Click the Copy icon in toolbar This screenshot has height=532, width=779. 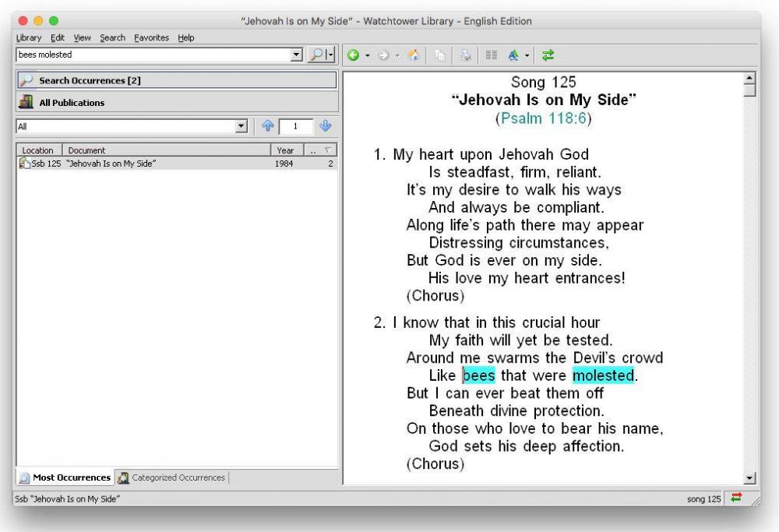(x=440, y=55)
